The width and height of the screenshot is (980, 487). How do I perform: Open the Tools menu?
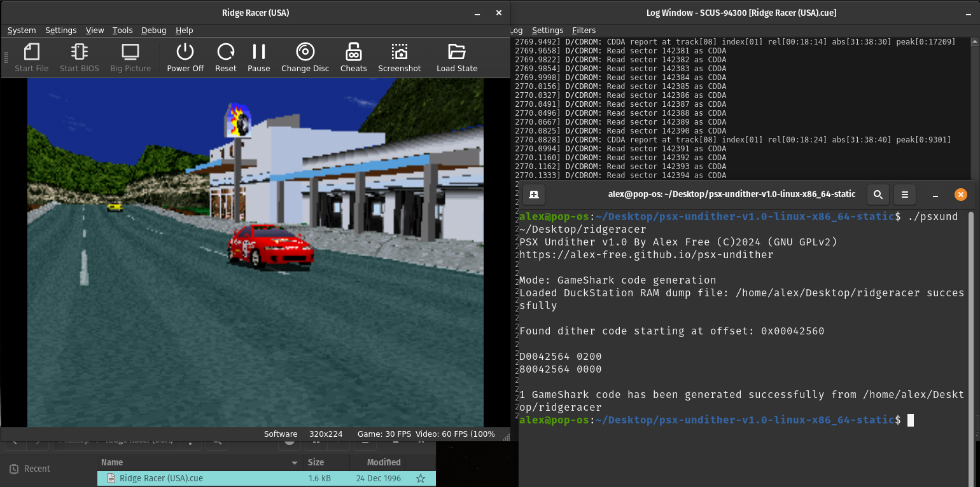[122, 30]
